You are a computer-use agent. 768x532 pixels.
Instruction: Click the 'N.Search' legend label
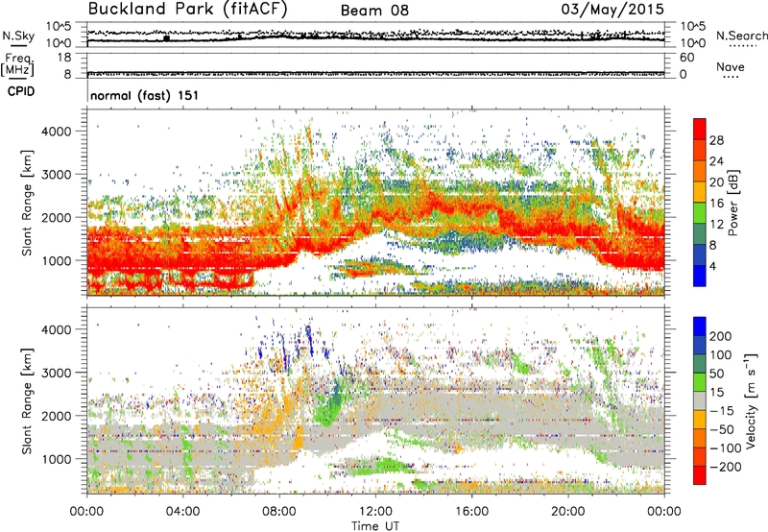point(741,36)
